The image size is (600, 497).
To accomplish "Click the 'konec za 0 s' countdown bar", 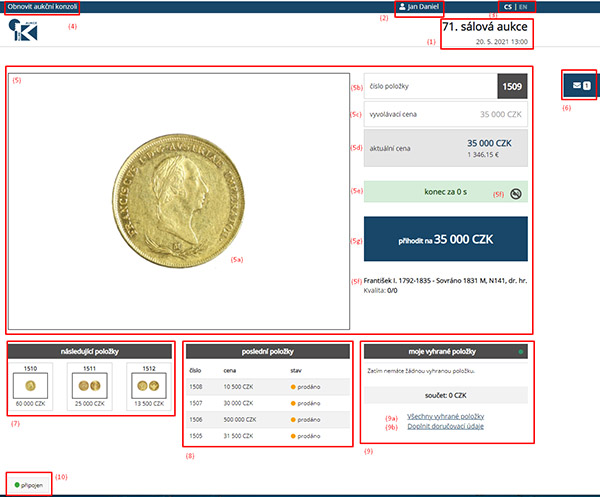I will click(x=440, y=194).
